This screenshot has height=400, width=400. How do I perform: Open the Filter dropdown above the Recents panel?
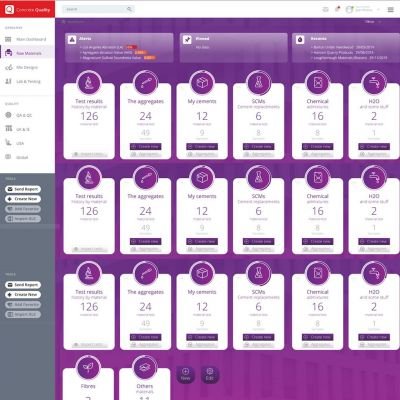tap(373, 22)
